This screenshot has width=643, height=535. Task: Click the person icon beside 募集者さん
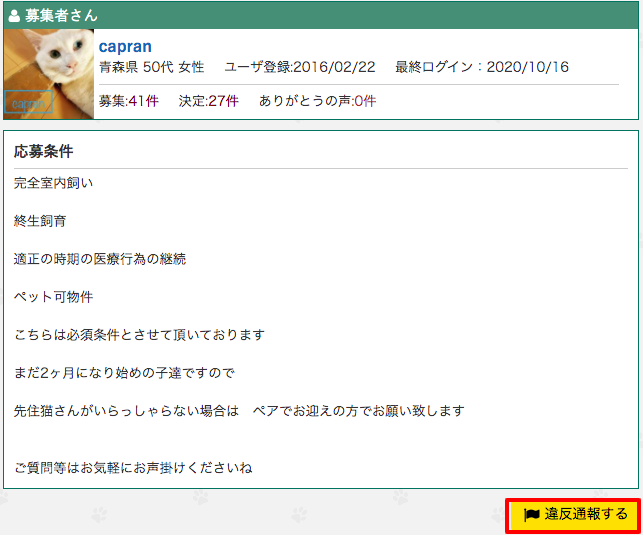(14, 16)
